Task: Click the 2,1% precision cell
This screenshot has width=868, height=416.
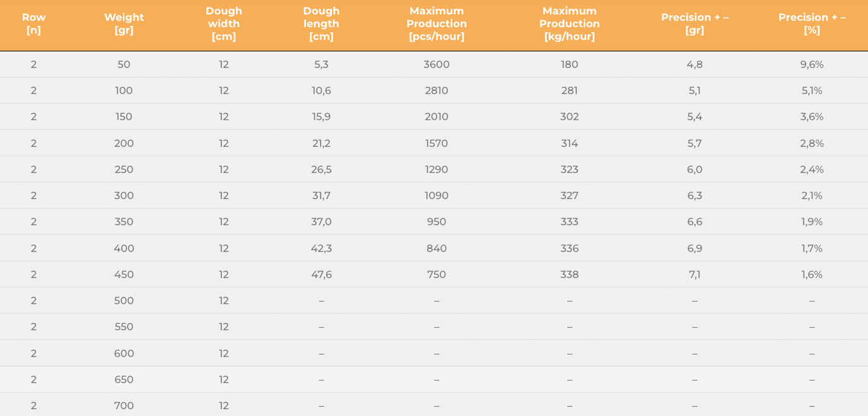Action: [x=812, y=195]
